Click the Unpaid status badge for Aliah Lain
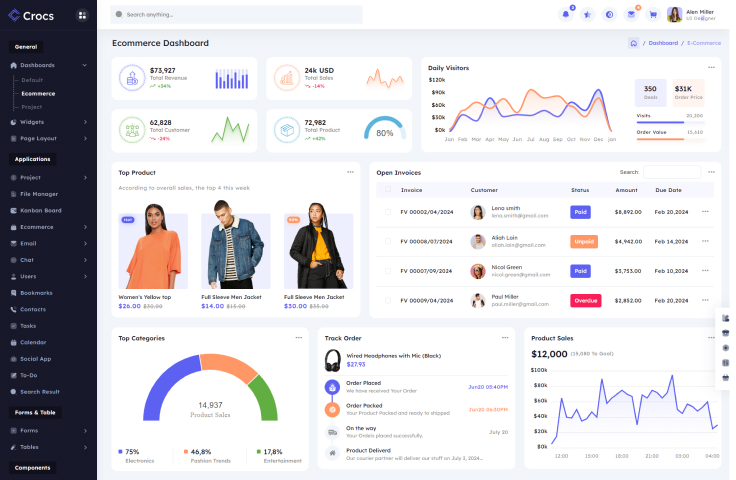This screenshot has width=736, height=480. pos(584,241)
